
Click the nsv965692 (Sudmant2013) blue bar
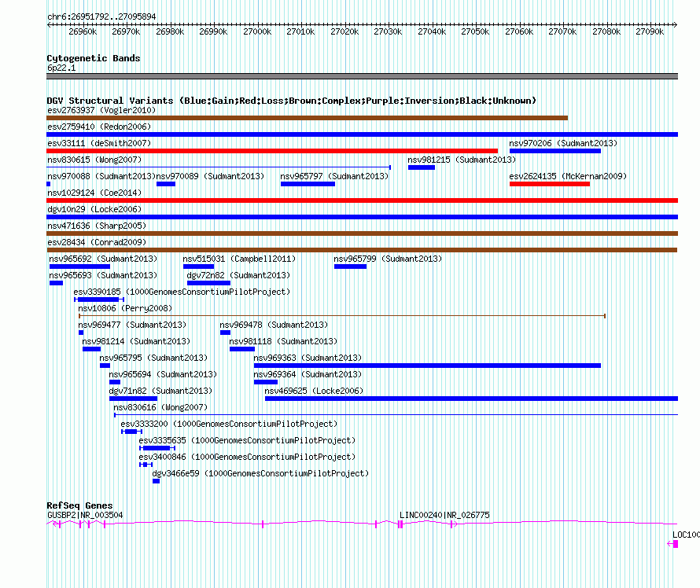(80, 266)
